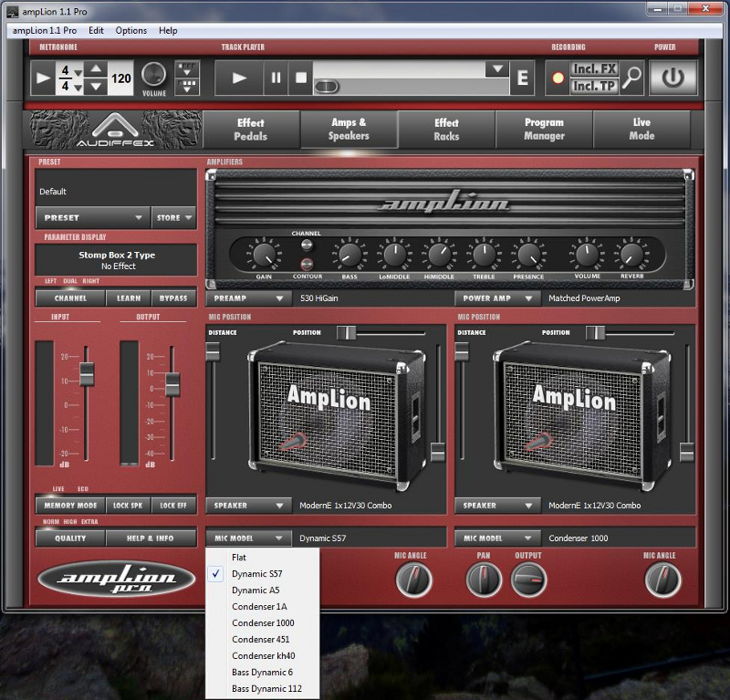The height and width of the screenshot is (700, 730).
Task: Click the LOMIDDLE knob
Action: pos(394,255)
